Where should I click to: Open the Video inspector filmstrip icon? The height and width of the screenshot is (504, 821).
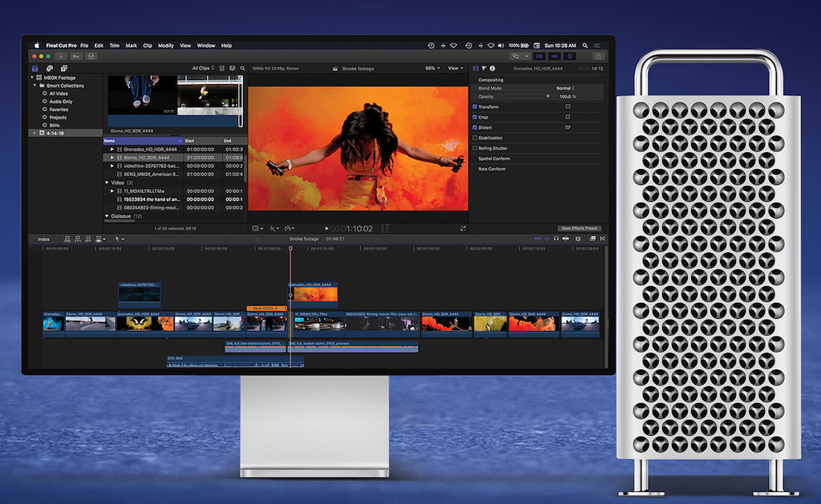[475, 69]
